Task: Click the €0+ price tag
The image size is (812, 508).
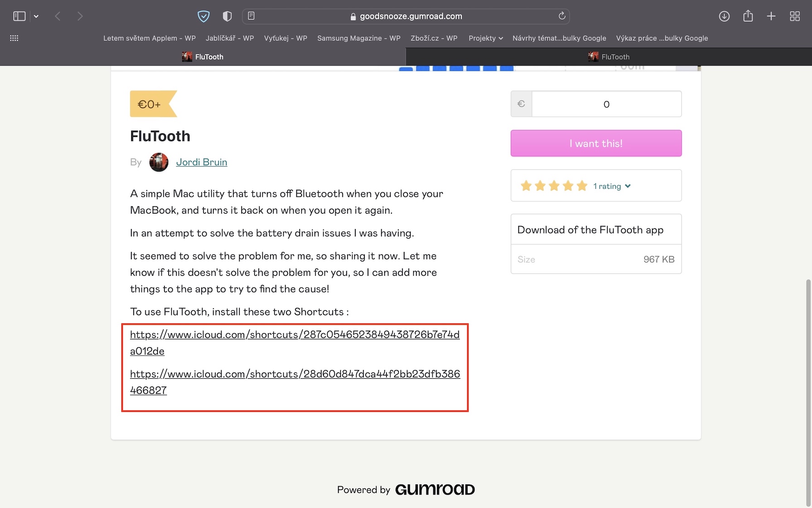Action: tap(153, 104)
